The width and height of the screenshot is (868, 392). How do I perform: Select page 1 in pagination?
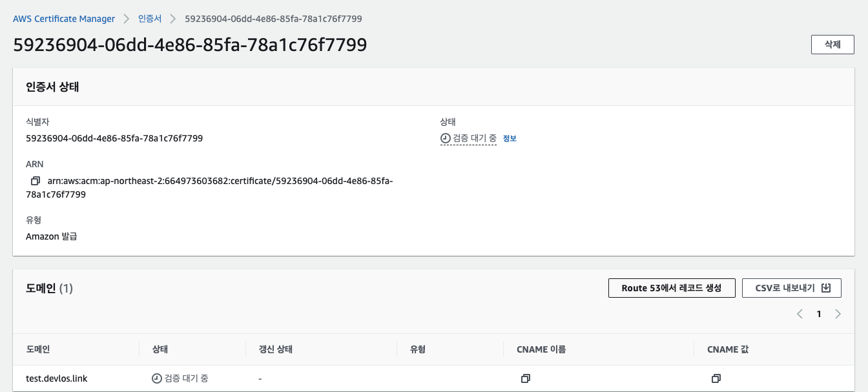(819, 314)
